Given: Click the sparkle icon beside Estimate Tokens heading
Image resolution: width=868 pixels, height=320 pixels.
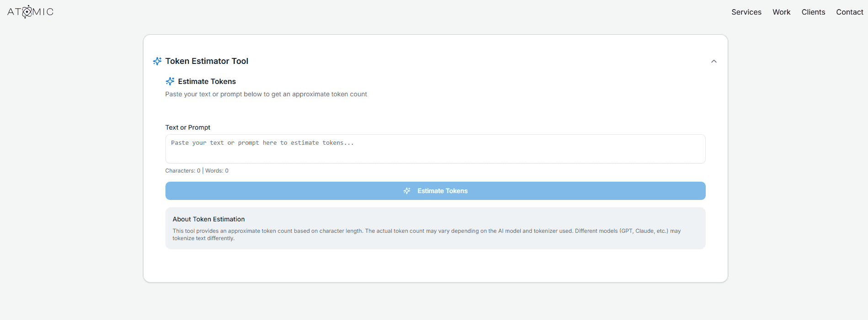Looking at the screenshot, I should pyautogui.click(x=170, y=81).
